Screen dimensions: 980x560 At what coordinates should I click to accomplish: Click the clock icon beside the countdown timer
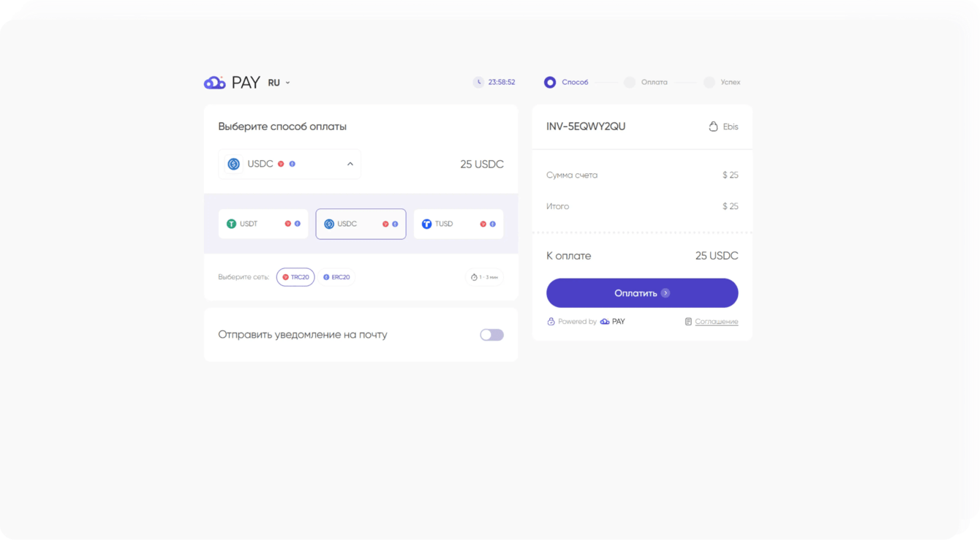click(478, 82)
